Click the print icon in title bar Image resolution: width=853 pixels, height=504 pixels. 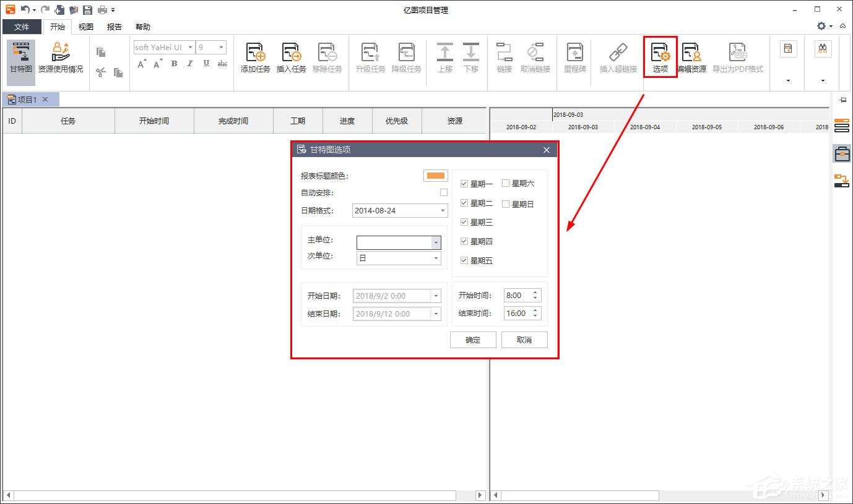coord(103,9)
